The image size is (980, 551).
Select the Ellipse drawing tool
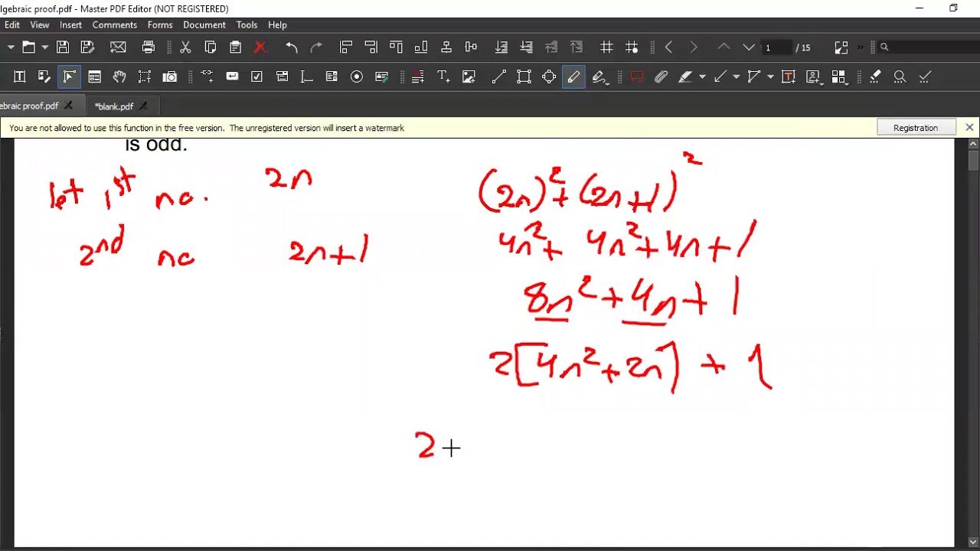tap(549, 77)
